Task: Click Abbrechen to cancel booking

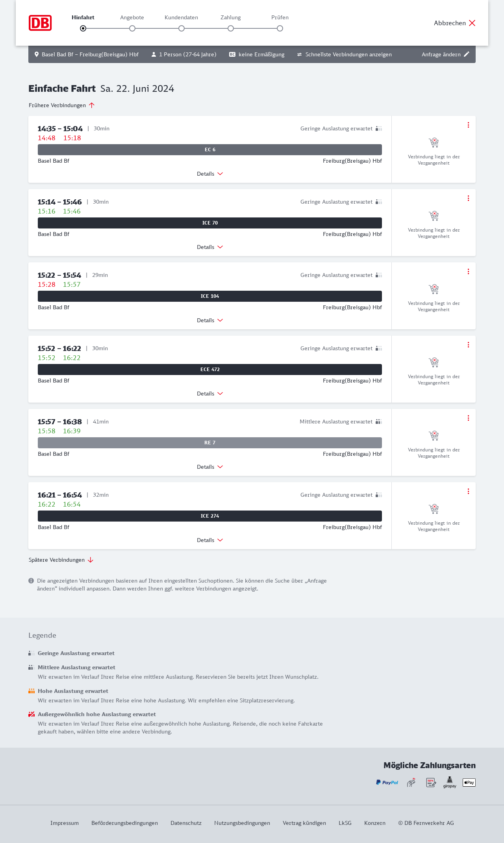Action: 454,23
